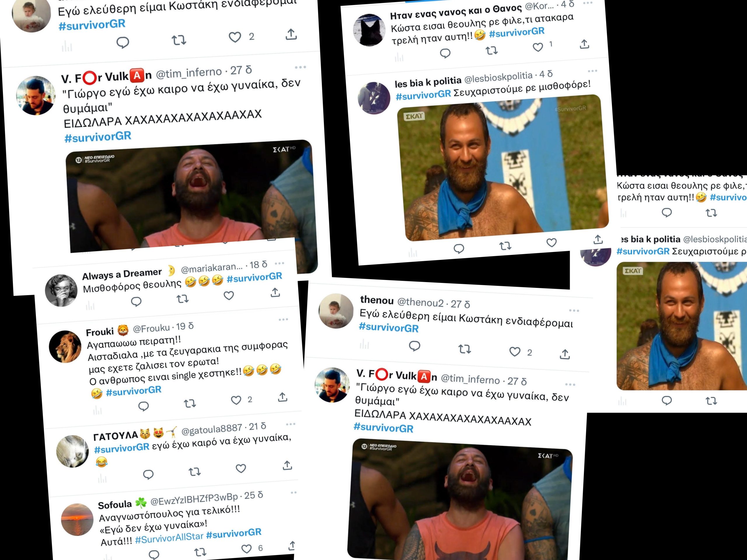Share thenou's tweet at bottom center
The width and height of the screenshot is (747, 560).
point(565,354)
